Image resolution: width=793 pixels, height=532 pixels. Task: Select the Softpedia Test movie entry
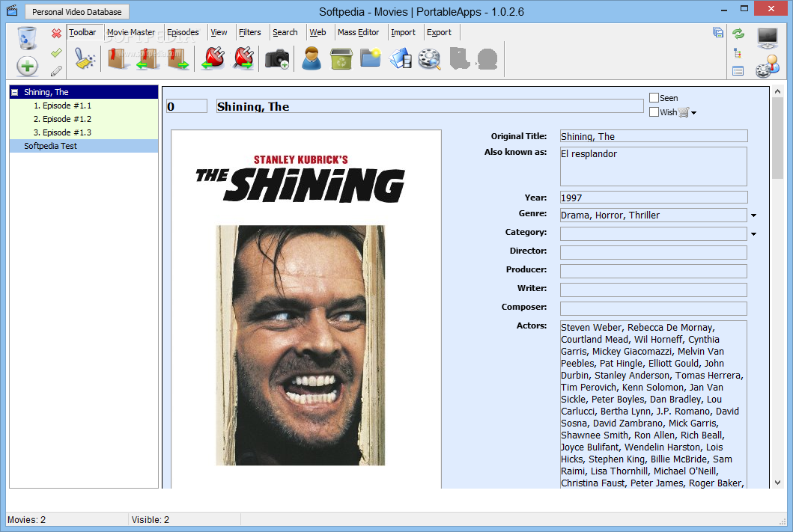coord(84,146)
